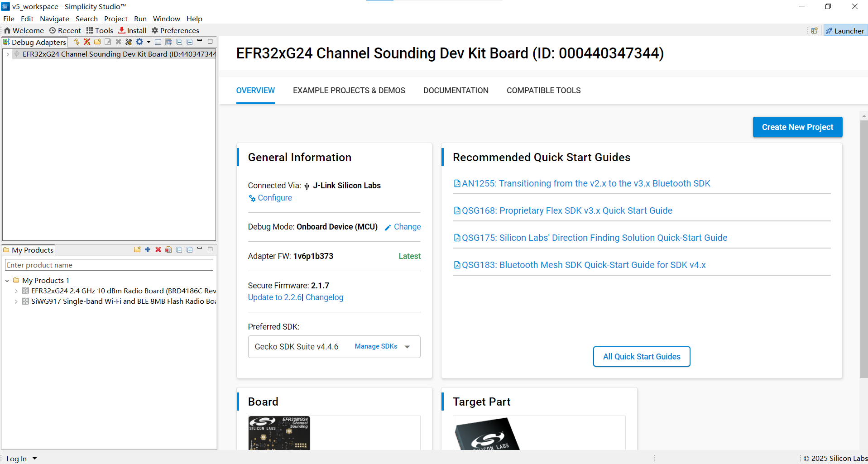Image resolution: width=868 pixels, height=464 pixels.
Task: Expand EFR32xG24 Channel Sounding adapter tree node
Action: [x=8, y=54]
